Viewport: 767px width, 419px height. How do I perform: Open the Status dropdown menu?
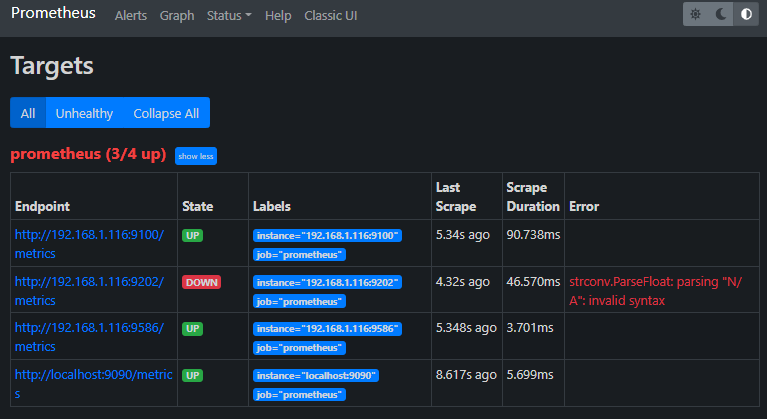(229, 16)
